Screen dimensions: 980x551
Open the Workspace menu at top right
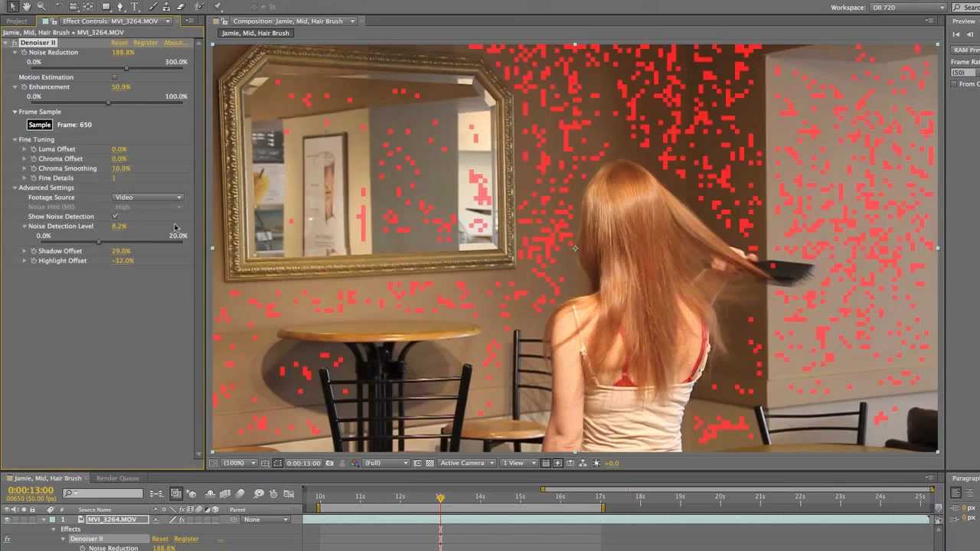(x=910, y=8)
